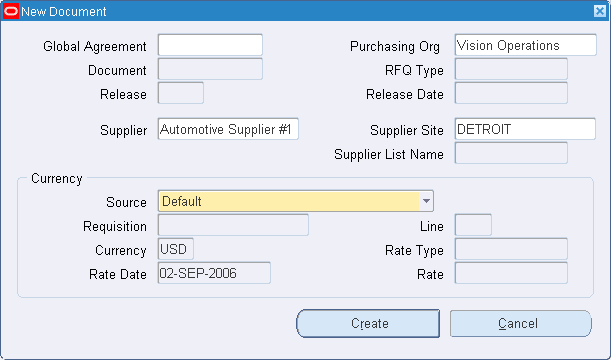Open the Source dropdown arrow

[x=426, y=201]
